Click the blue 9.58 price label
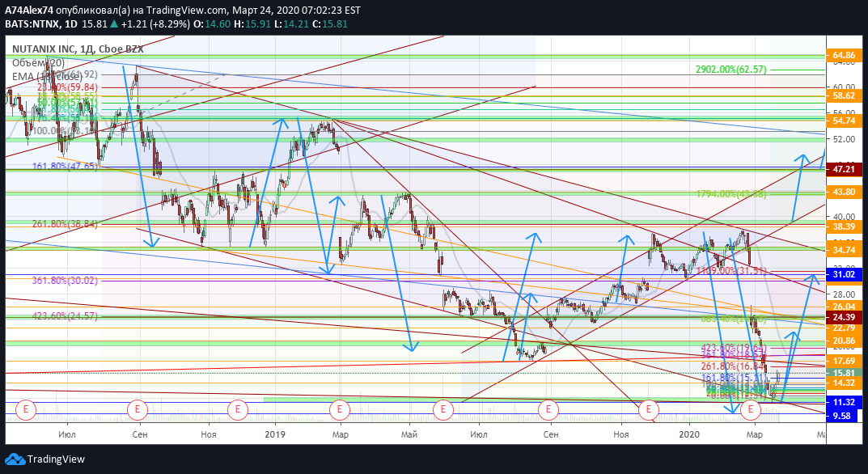The height and width of the screenshot is (474, 868). tap(841, 415)
